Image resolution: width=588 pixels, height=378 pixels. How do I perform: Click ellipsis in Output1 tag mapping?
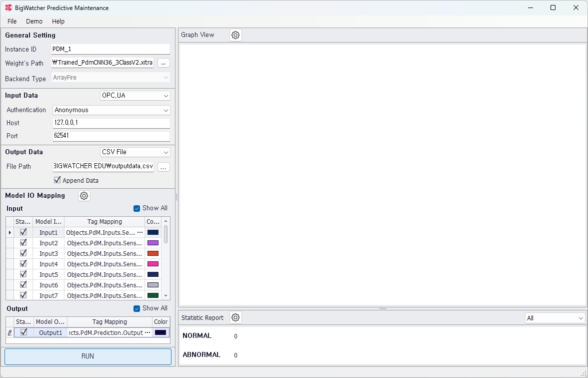point(147,332)
